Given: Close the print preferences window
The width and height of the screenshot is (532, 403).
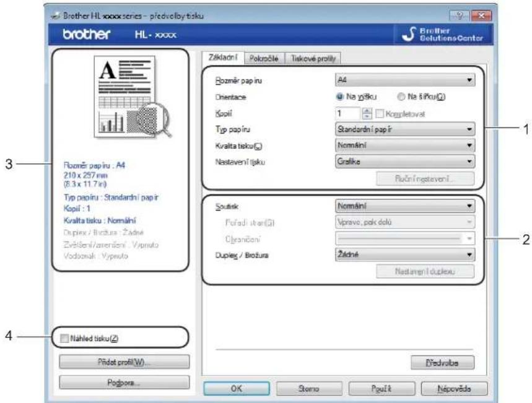Looking at the screenshot, I should 481,15.
